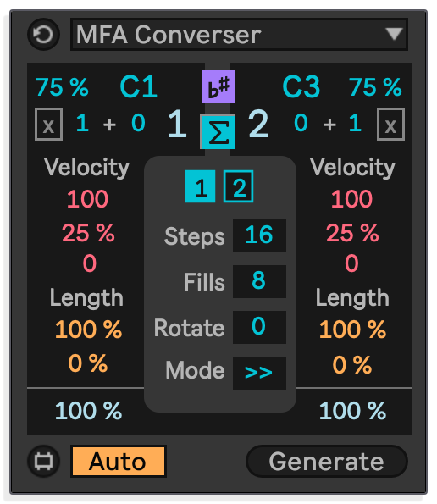Click the left Velocity value 100

click(x=87, y=199)
